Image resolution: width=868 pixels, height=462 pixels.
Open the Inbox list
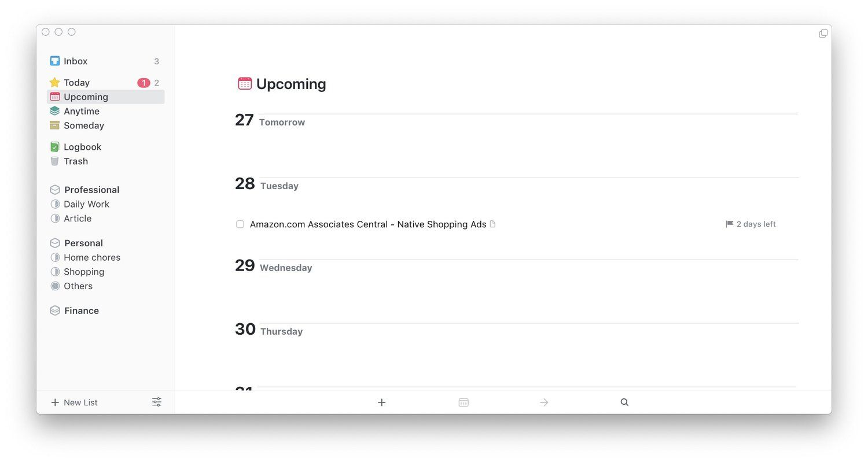tap(75, 61)
